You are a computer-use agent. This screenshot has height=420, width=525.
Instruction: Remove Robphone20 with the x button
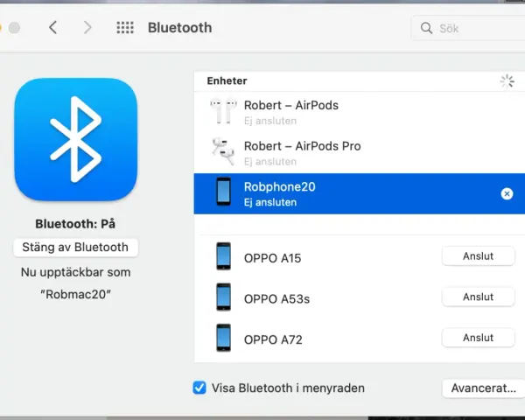pyautogui.click(x=507, y=193)
